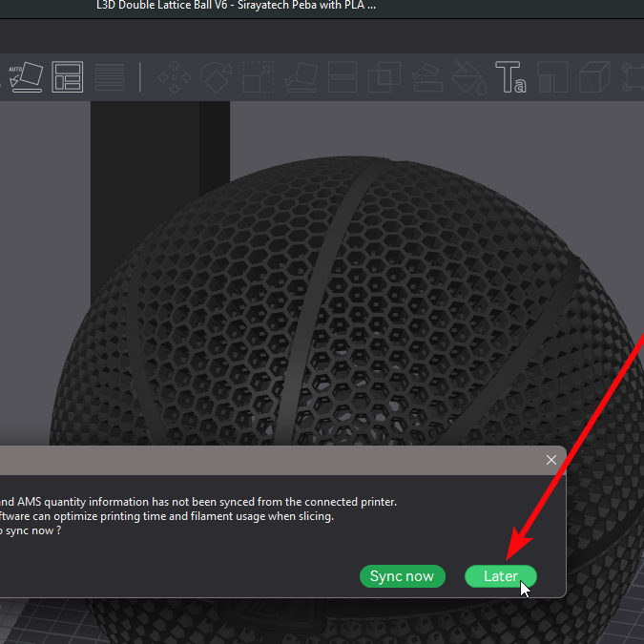This screenshot has width=644, height=644.
Task: Click the Later button
Action: 501,576
